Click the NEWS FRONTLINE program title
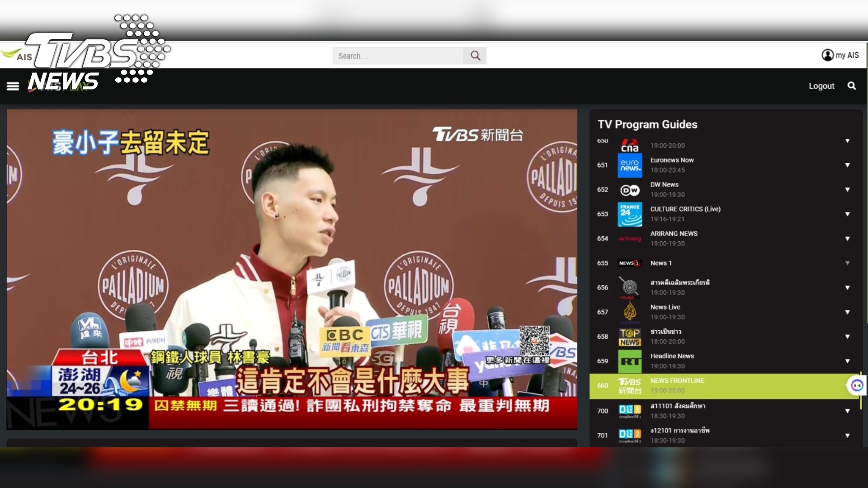 pos(677,380)
